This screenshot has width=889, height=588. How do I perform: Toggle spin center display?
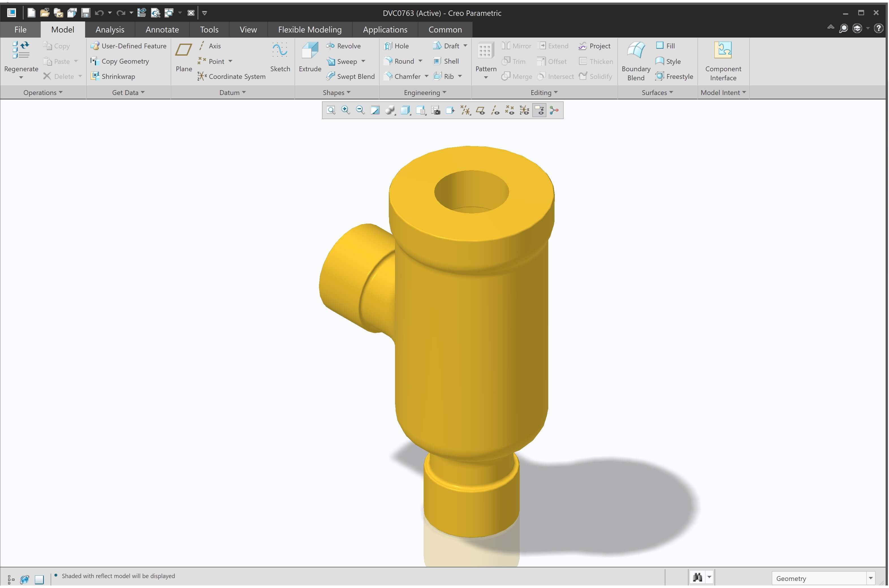pos(554,110)
